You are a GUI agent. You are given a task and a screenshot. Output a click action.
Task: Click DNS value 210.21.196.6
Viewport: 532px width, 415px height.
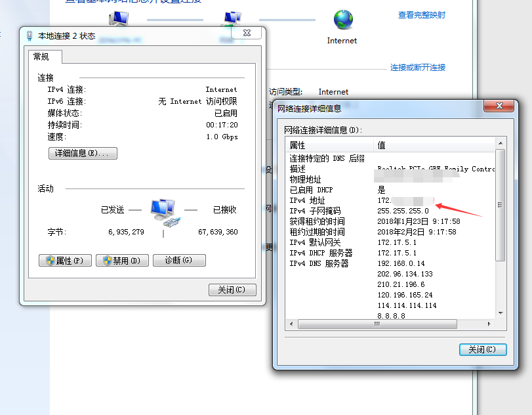point(401,284)
